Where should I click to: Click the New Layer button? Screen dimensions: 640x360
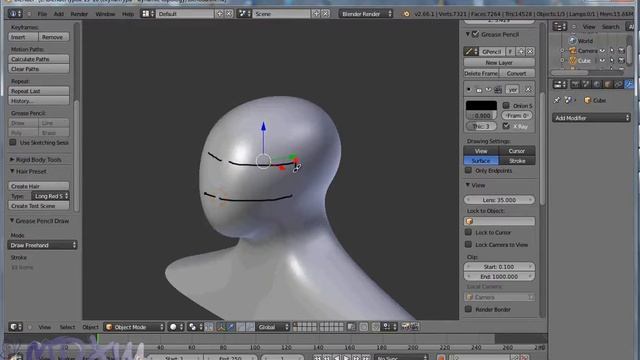coord(499,62)
